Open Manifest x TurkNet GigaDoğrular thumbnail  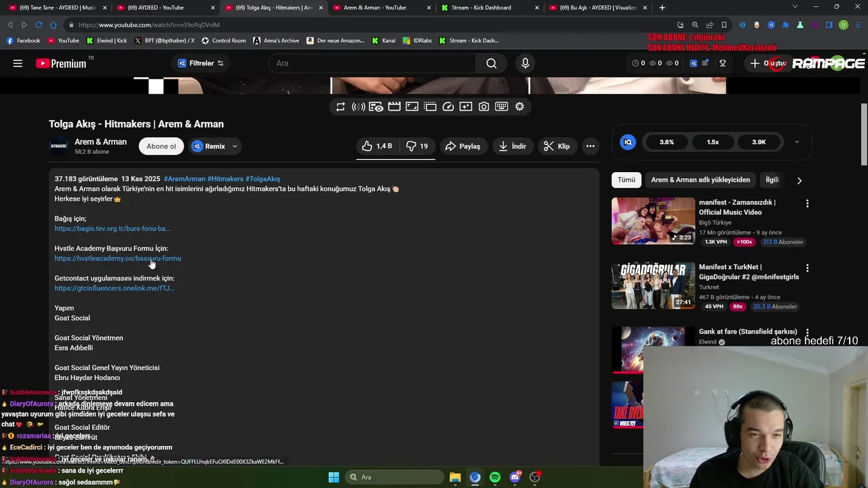tap(653, 285)
